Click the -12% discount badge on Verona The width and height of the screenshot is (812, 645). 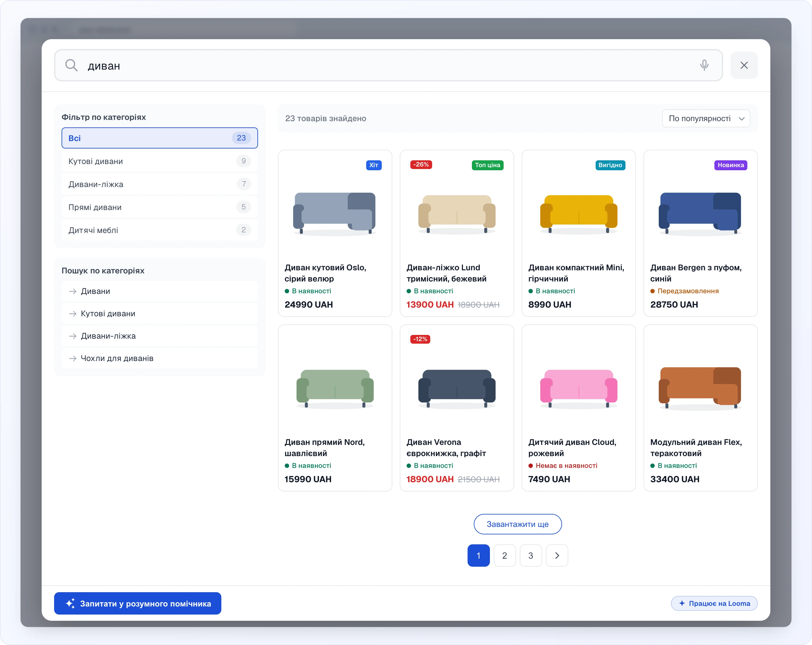(x=420, y=339)
